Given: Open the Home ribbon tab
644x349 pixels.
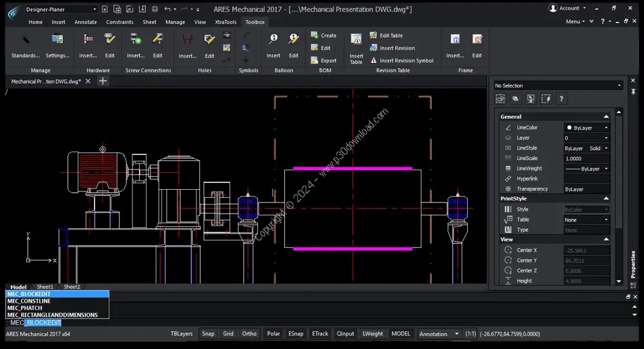Looking at the screenshot, I should [35, 22].
